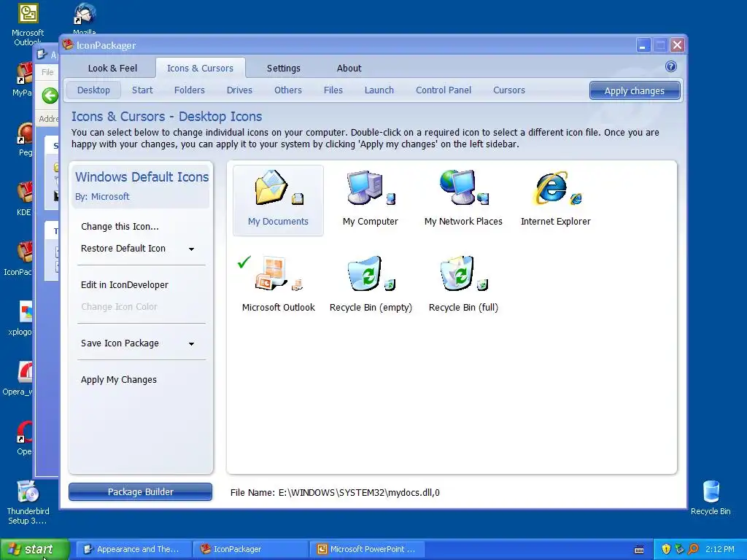Expand the Save Icon Package dropdown arrow

click(191, 344)
